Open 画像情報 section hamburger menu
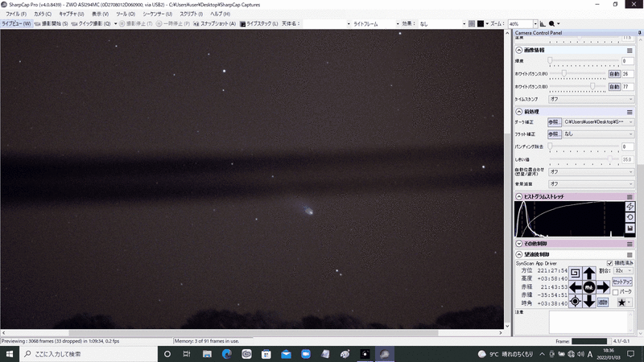Screen dimensions: 644x362 point(630,50)
